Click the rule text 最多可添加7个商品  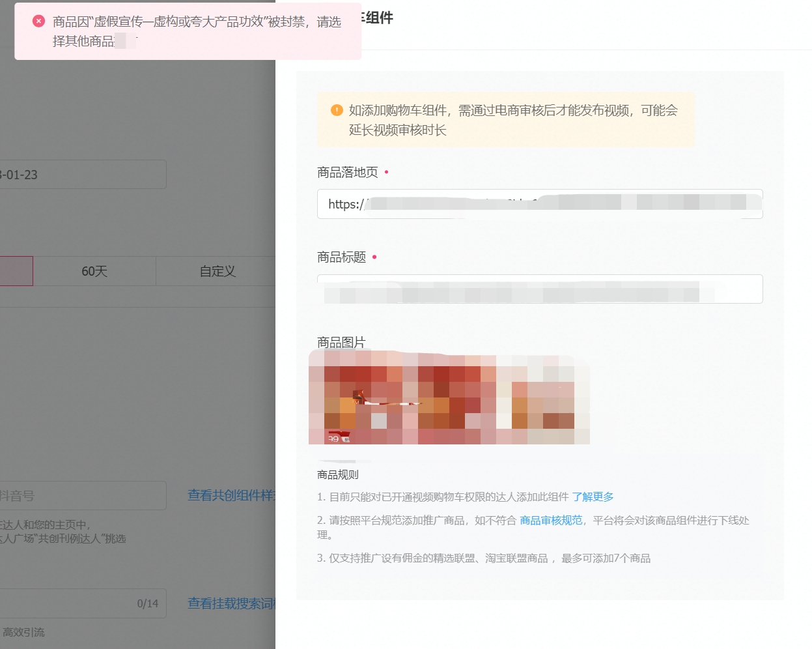[606, 558]
